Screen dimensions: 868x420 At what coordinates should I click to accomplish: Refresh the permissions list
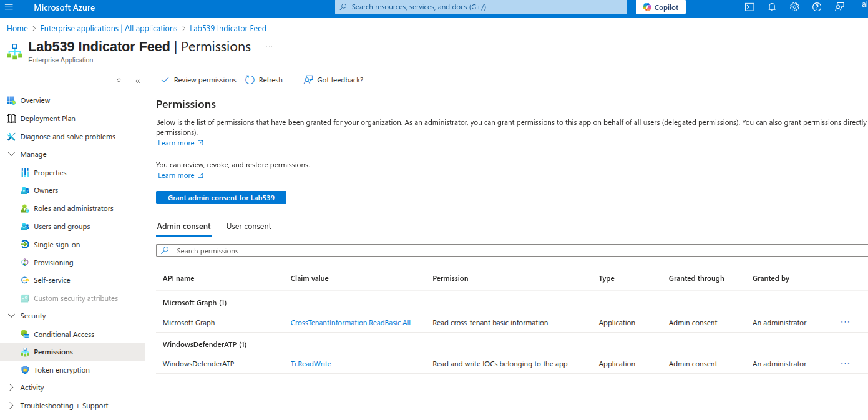pos(264,80)
